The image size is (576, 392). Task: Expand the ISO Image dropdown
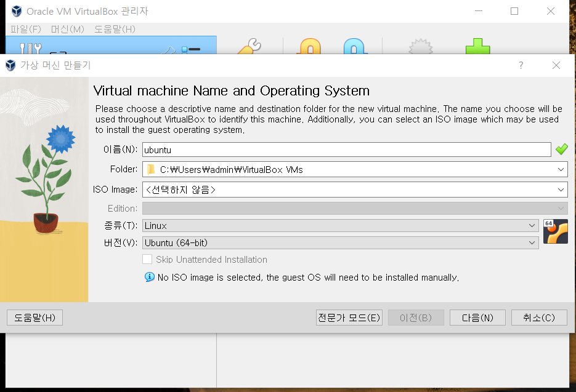(561, 190)
